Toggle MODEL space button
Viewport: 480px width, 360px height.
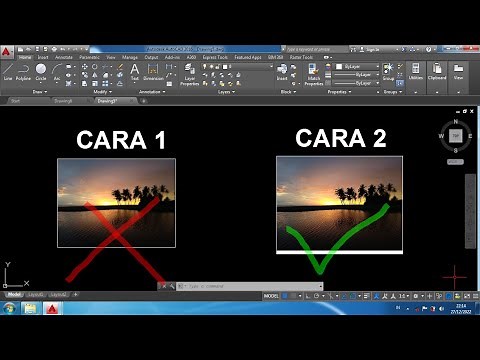tap(271, 296)
